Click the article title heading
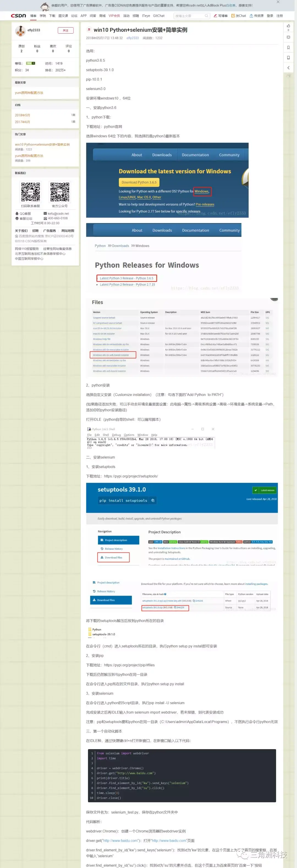This screenshot has width=297, height=868. tap(141, 30)
